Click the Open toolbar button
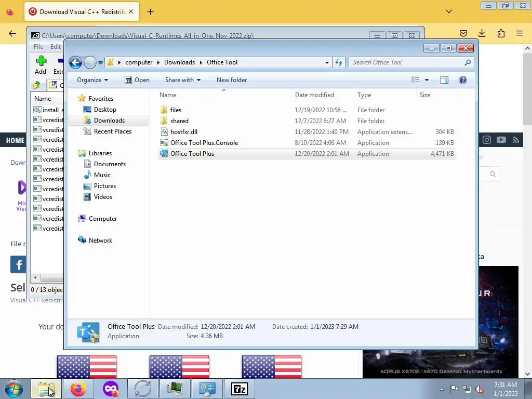This screenshot has height=399, width=532. [x=137, y=80]
